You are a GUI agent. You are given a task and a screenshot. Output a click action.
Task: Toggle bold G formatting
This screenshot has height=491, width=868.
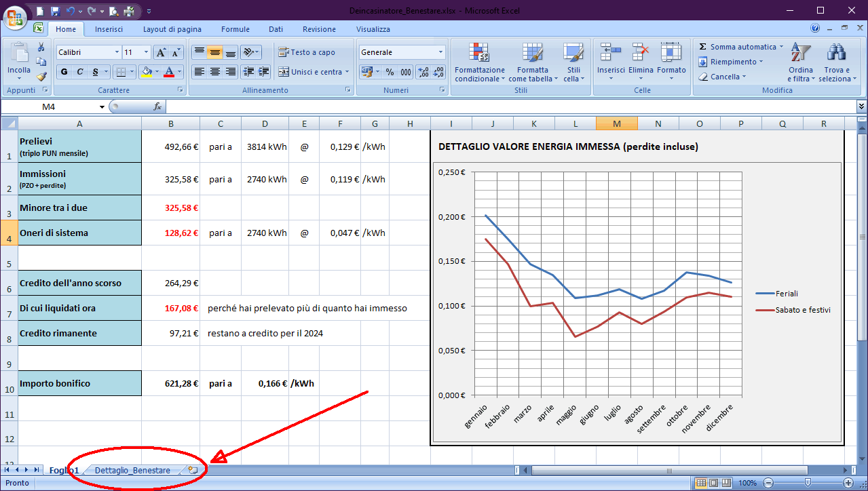tap(64, 72)
